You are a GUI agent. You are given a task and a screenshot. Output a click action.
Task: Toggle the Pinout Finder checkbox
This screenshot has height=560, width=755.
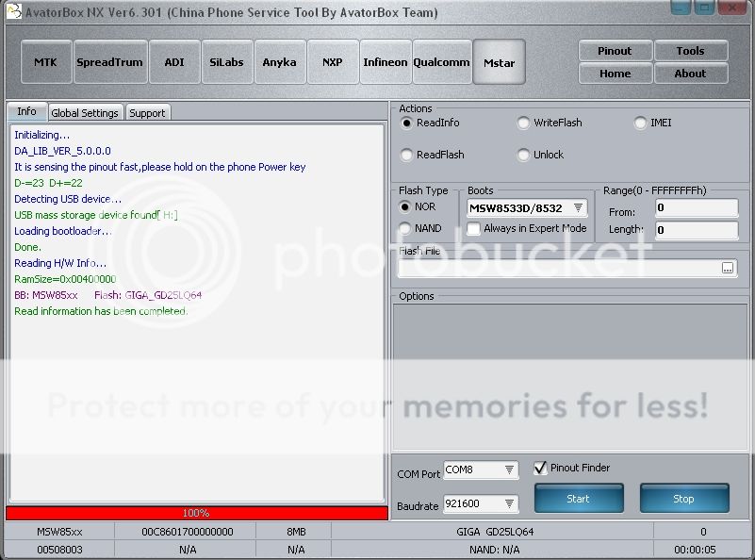pyautogui.click(x=541, y=468)
